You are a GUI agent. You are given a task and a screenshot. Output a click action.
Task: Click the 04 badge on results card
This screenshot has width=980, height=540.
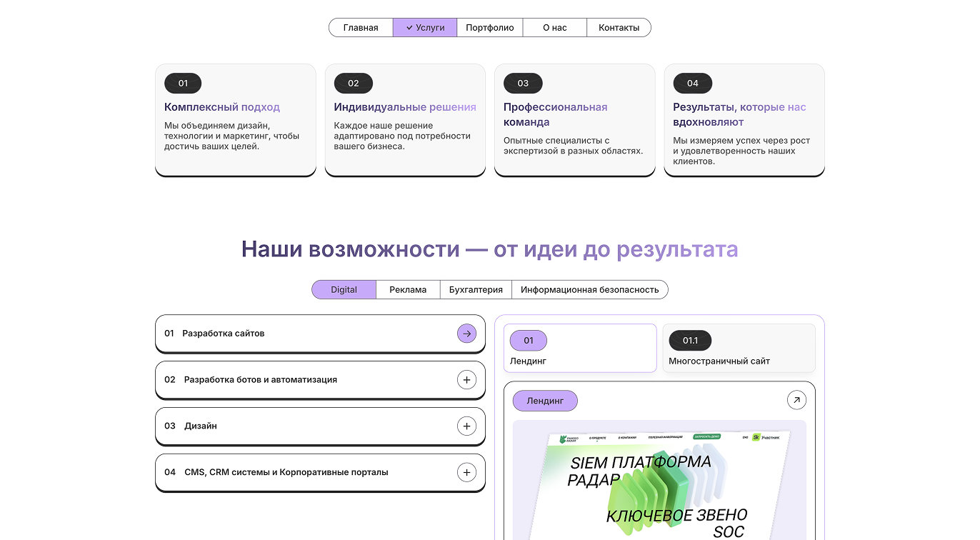pyautogui.click(x=692, y=84)
